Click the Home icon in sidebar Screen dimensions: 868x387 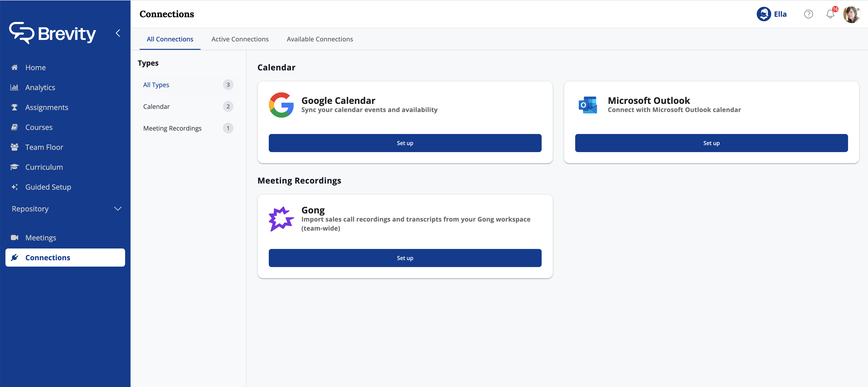click(14, 67)
